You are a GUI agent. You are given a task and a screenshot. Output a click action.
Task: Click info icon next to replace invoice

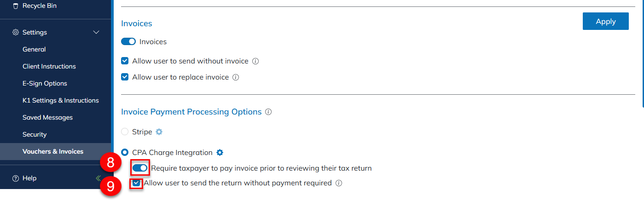point(236,77)
